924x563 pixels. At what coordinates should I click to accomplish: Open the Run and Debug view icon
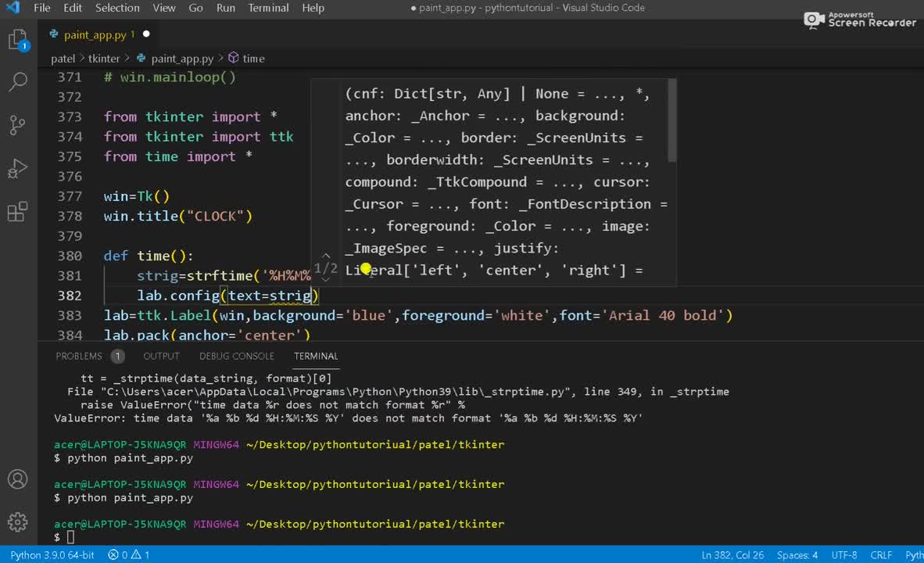click(18, 169)
